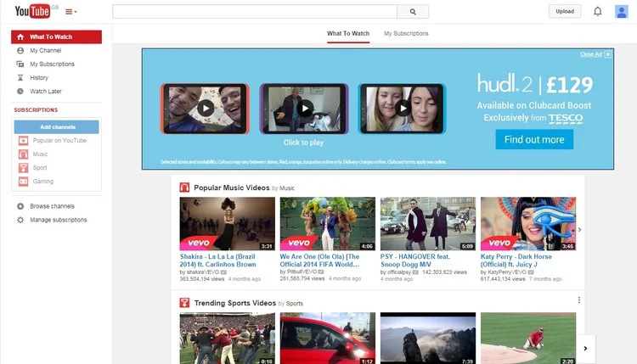Image resolution: width=637 pixels, height=364 pixels.
Task: Click the Music headphones icon in sidebar
Action: (x=23, y=154)
